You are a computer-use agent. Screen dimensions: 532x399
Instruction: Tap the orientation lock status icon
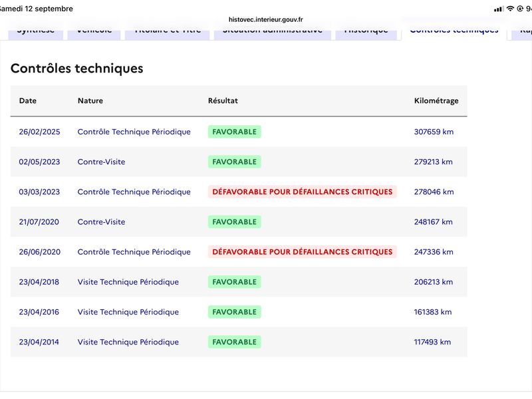(520, 9)
